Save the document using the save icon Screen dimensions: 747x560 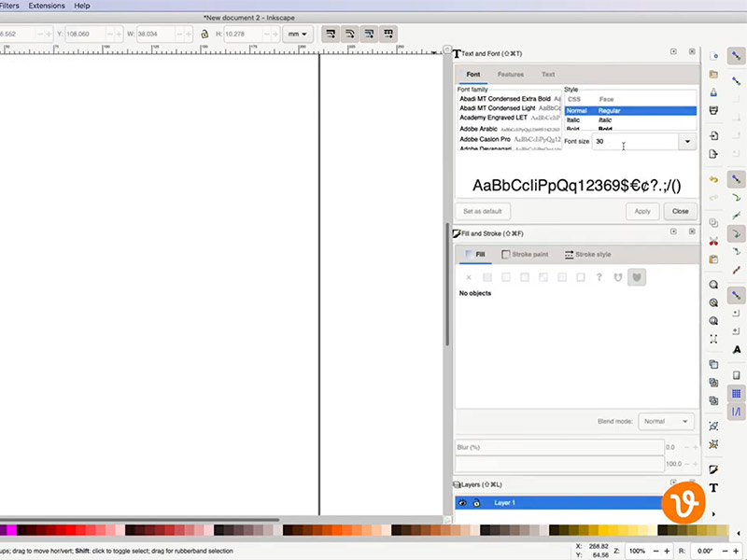coord(713,91)
